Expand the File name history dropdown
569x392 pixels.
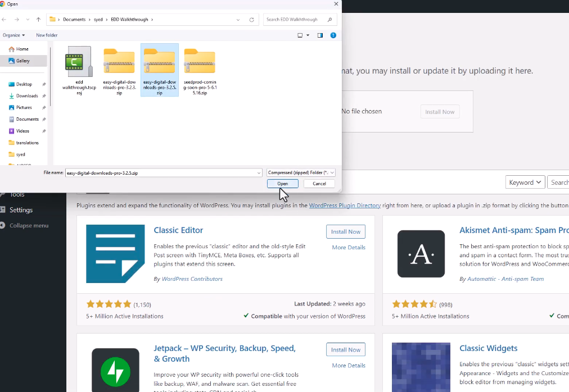coord(259,173)
